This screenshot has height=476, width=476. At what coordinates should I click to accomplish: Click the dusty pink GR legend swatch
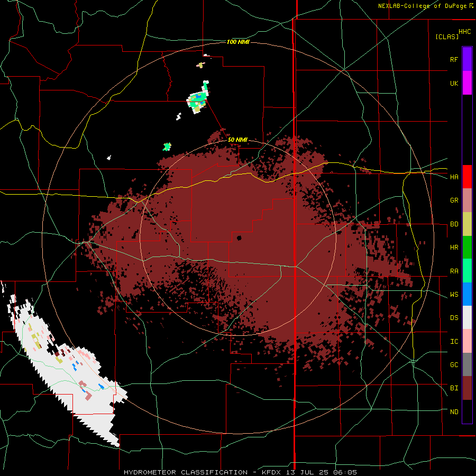pyautogui.click(x=467, y=200)
